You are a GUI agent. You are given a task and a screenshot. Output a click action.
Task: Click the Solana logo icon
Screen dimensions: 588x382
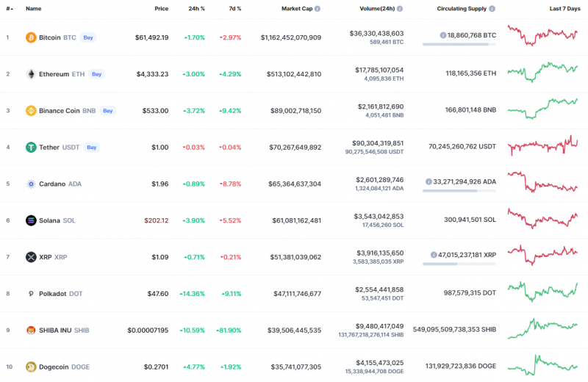pyautogui.click(x=31, y=220)
